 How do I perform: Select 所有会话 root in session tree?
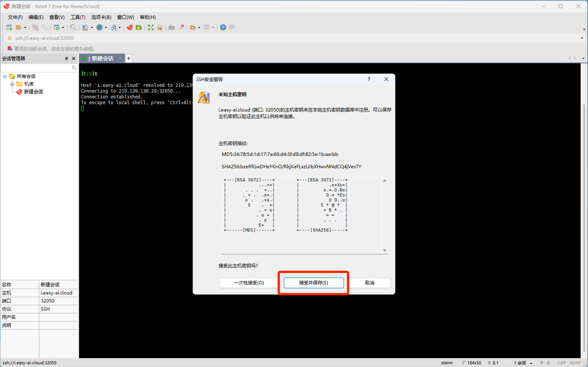click(x=26, y=76)
